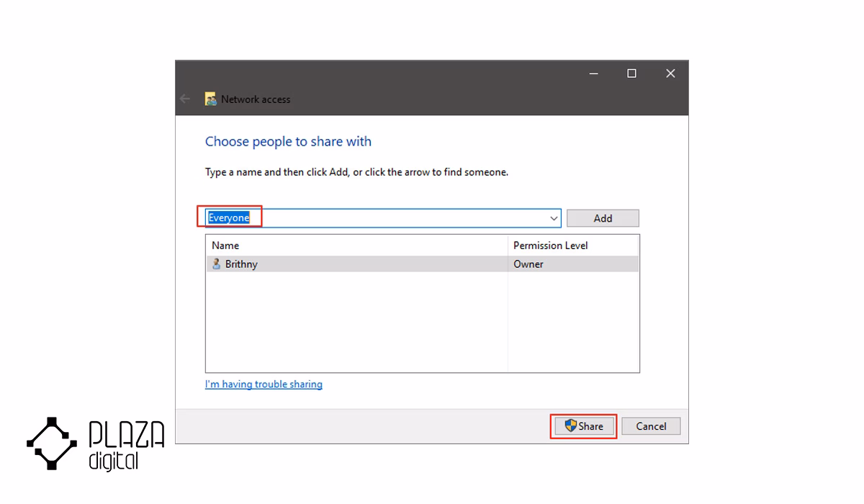Cancel the network sharing dialog
The image size is (864, 504).
click(651, 426)
